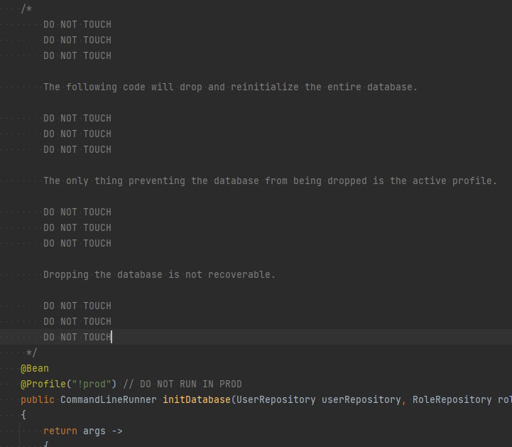
Task: Click the @Profile annotation
Action: pyautogui.click(x=43, y=384)
